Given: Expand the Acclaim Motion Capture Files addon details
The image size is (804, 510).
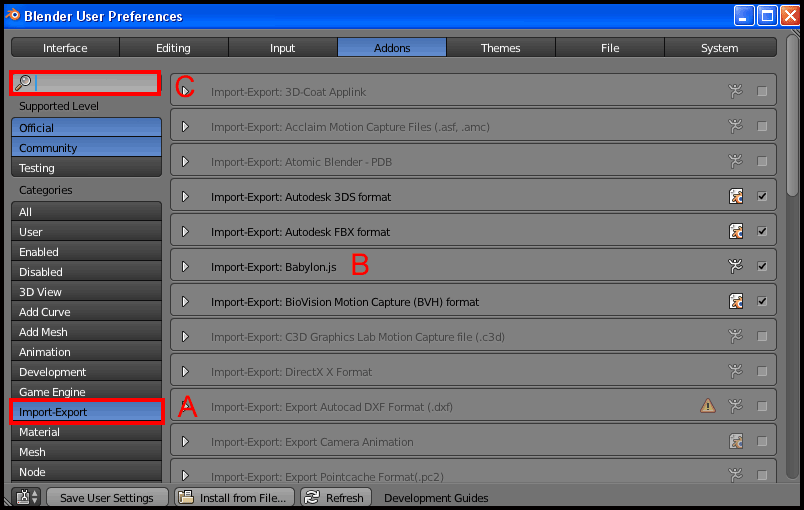Looking at the screenshot, I should [186, 126].
